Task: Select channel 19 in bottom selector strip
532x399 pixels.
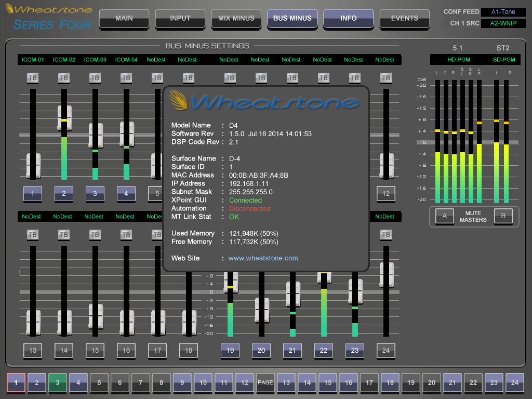Action: [x=411, y=383]
